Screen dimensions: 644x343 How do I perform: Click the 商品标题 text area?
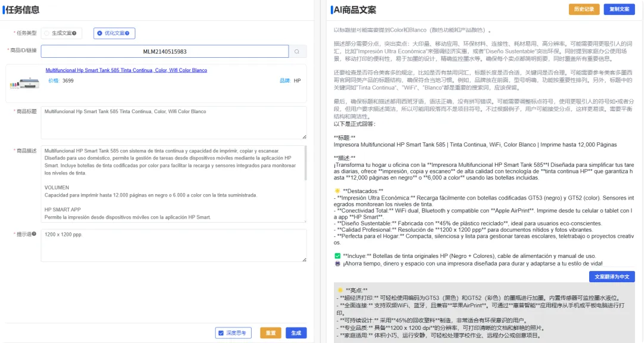click(x=174, y=123)
